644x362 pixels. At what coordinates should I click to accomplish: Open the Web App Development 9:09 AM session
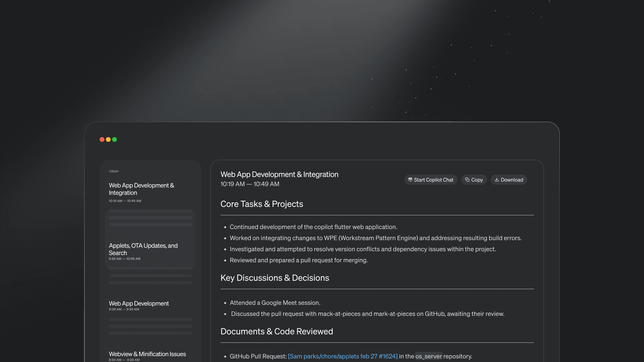coord(139,304)
